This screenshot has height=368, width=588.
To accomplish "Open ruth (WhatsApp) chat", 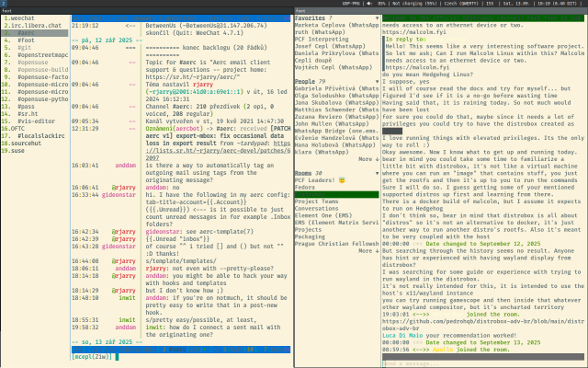I will click(x=320, y=32).
